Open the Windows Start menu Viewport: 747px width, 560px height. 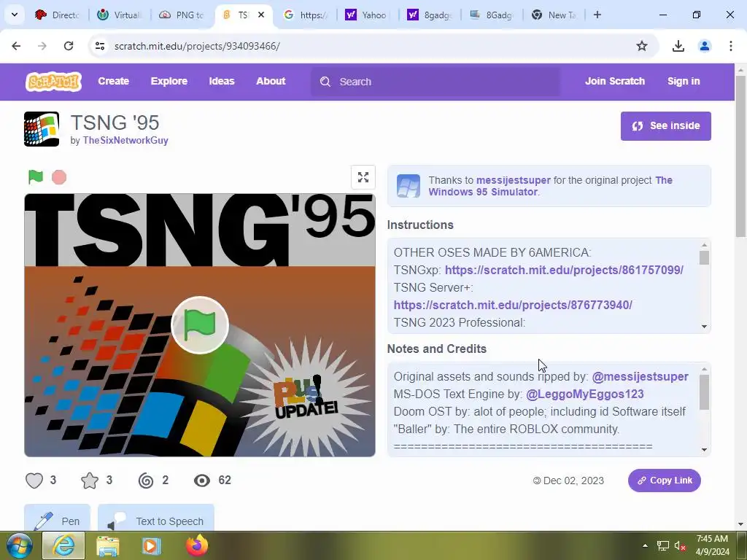[x=19, y=545]
